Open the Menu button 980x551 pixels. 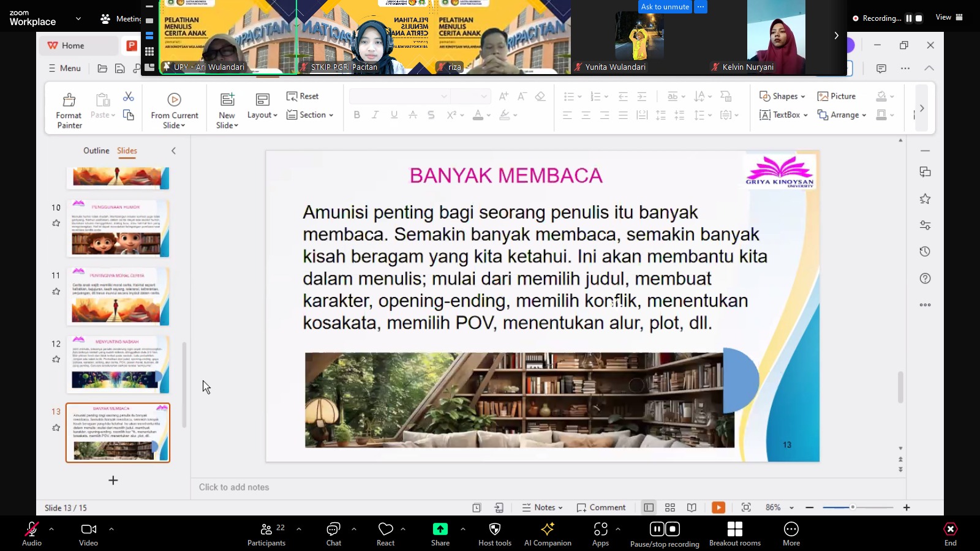[x=64, y=68]
